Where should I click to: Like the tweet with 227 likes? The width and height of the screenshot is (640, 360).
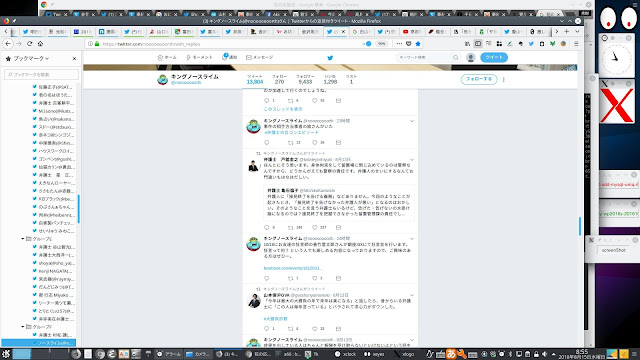[x=315, y=227]
